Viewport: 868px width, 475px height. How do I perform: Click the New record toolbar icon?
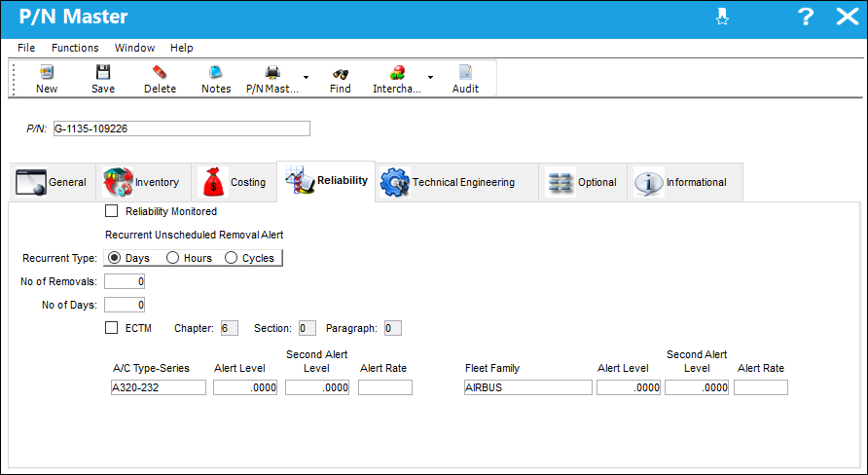click(x=47, y=73)
